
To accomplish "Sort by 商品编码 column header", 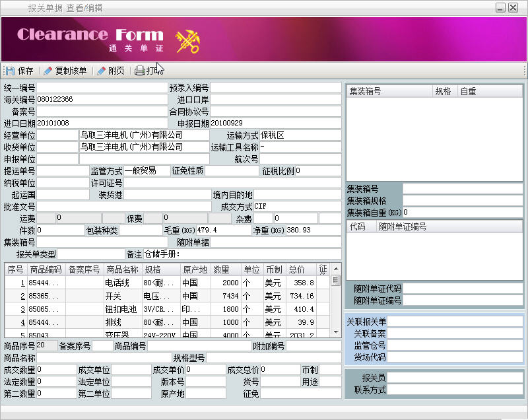I will point(46,269).
